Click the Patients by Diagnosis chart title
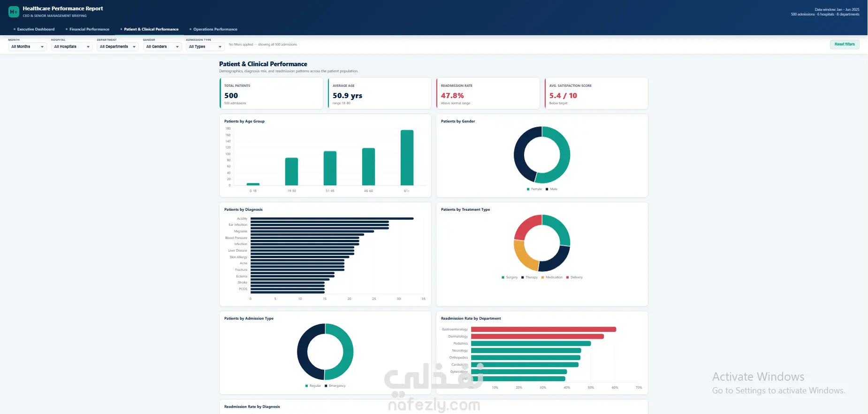This screenshot has width=868, height=414. (244, 210)
